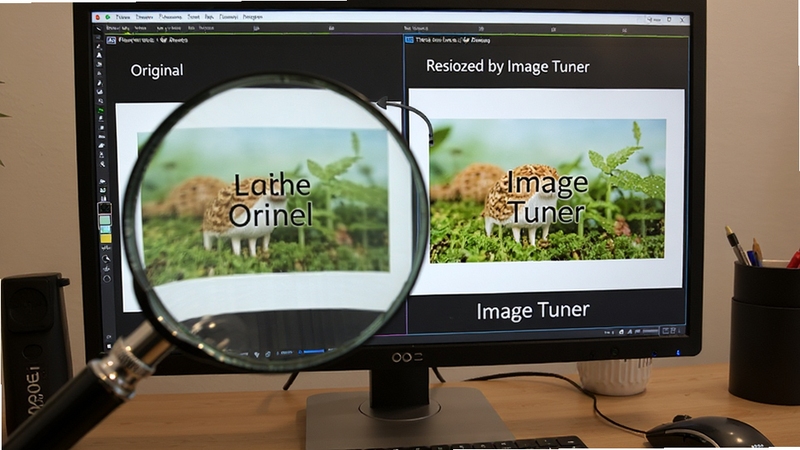Viewport: 800px width, 450px height.
Task: Click the green-highlighted tool icon in the left toolbar
Action: [101, 110]
